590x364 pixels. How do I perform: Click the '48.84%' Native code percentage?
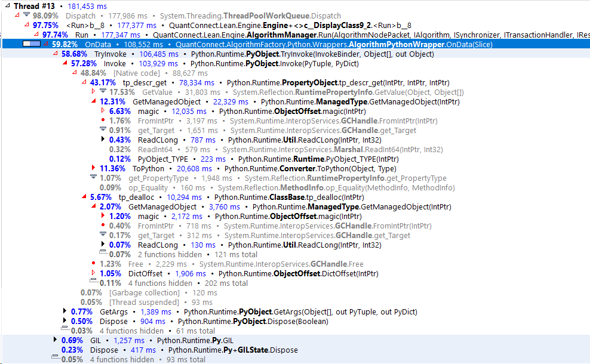point(93,73)
